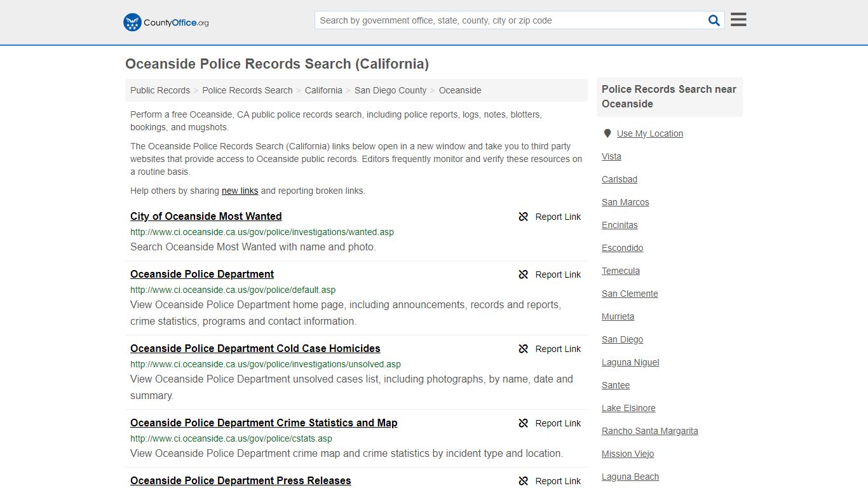Open Oceanside Police Department Cold Case Homicides
The width and height of the screenshot is (868, 488).
(255, 348)
